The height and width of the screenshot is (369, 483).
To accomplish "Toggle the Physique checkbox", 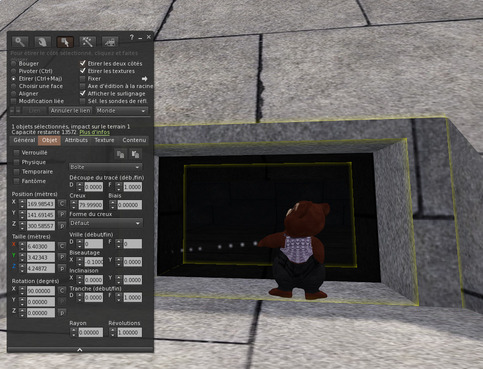I will 16,162.
